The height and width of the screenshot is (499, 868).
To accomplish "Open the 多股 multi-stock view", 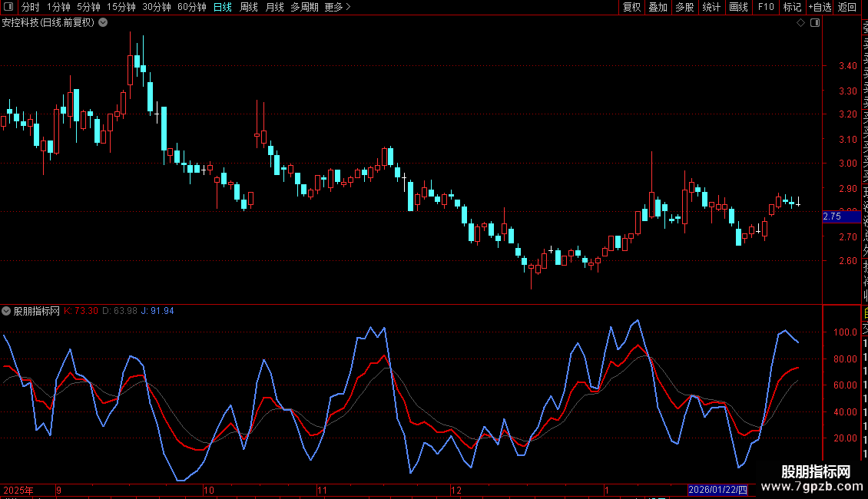I will pyautogui.click(x=684, y=7).
